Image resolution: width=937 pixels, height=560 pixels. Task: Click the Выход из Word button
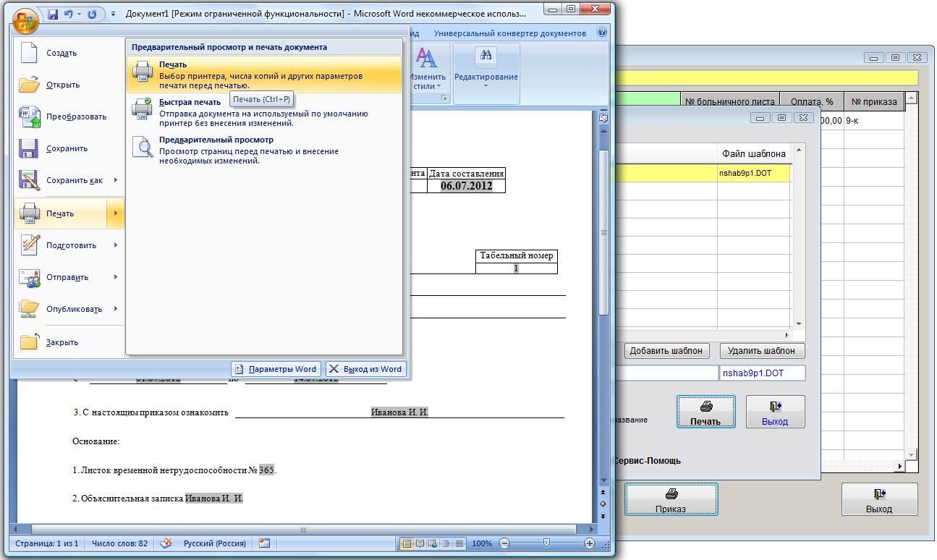pos(365,369)
